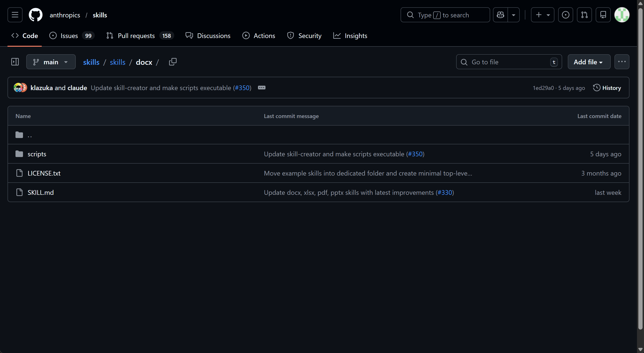Image resolution: width=644 pixels, height=353 pixels.
Task: Navigate to root skills breadcrumb
Action: click(x=91, y=62)
